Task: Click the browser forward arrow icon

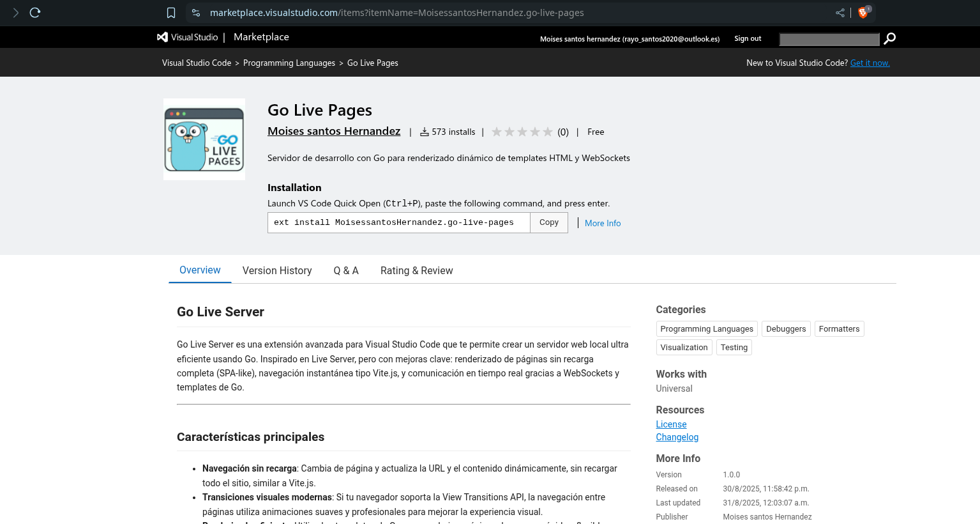Action: click(x=16, y=13)
